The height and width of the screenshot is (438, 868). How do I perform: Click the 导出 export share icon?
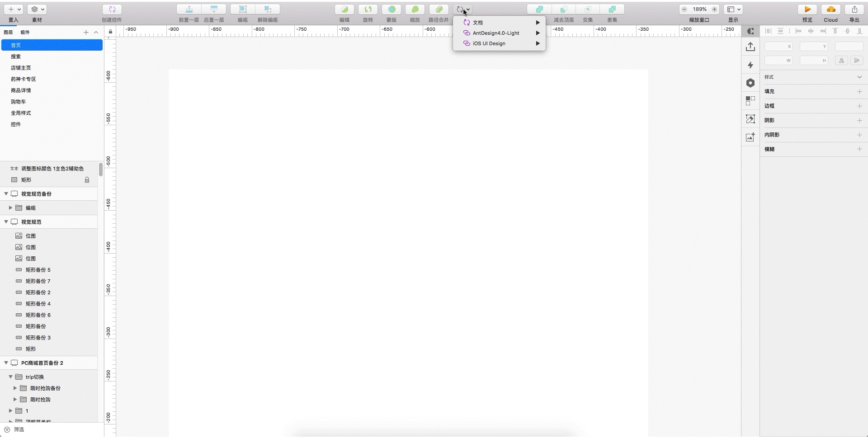[854, 9]
